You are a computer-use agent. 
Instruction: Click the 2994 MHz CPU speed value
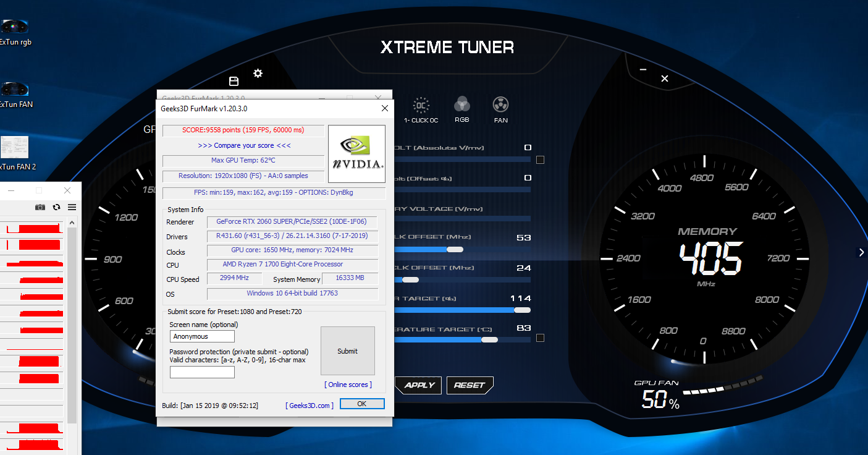[234, 278]
